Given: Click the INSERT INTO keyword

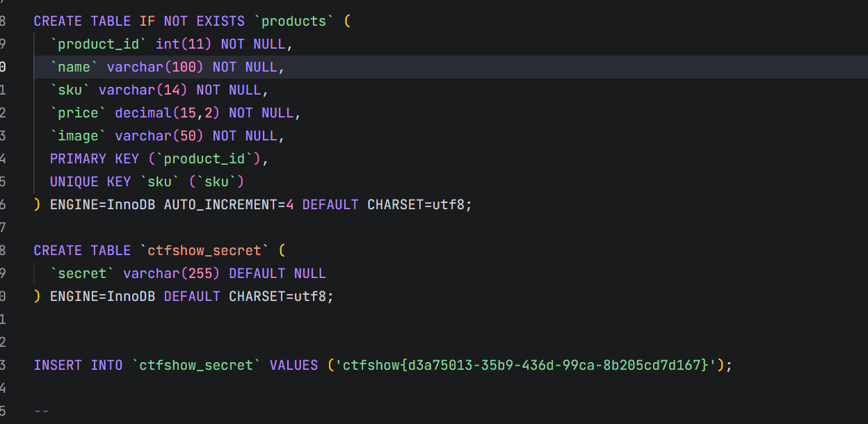Looking at the screenshot, I should click(78, 365).
